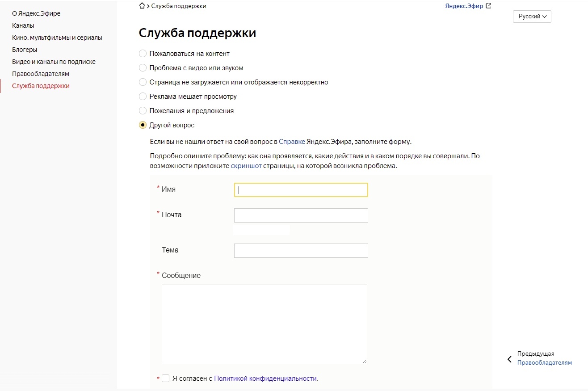The width and height of the screenshot is (588, 391).
Task: Click Правообладателям link under Предыдущая
Action: coord(545,362)
